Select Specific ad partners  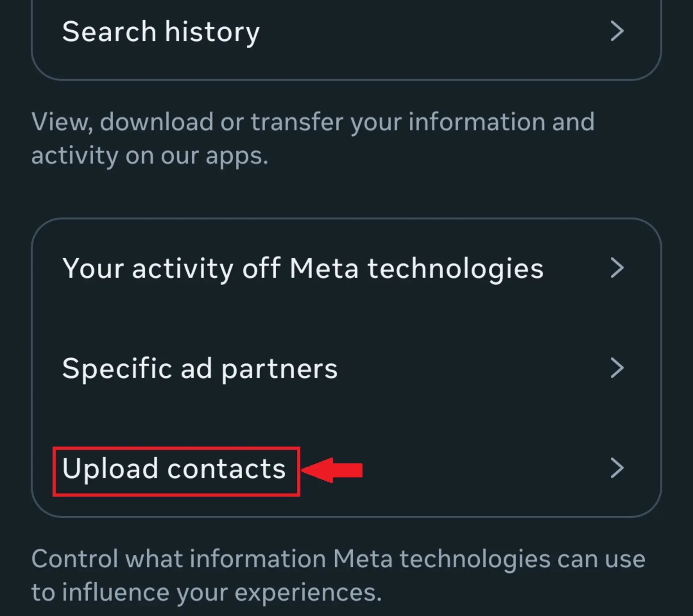pyautogui.click(x=346, y=368)
